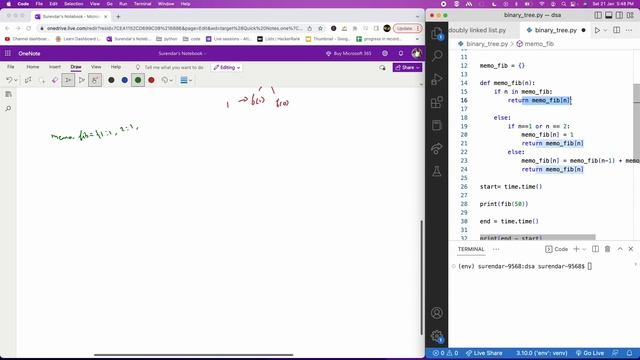This screenshot has height=360, width=640.
Task: Close the terminal panel
Action: 631,249
